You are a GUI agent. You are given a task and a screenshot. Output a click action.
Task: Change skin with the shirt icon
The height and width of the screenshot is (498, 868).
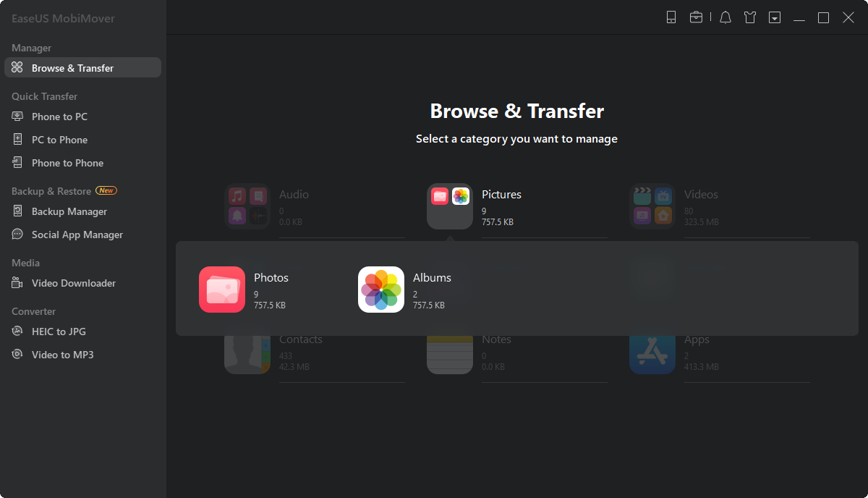(x=750, y=17)
